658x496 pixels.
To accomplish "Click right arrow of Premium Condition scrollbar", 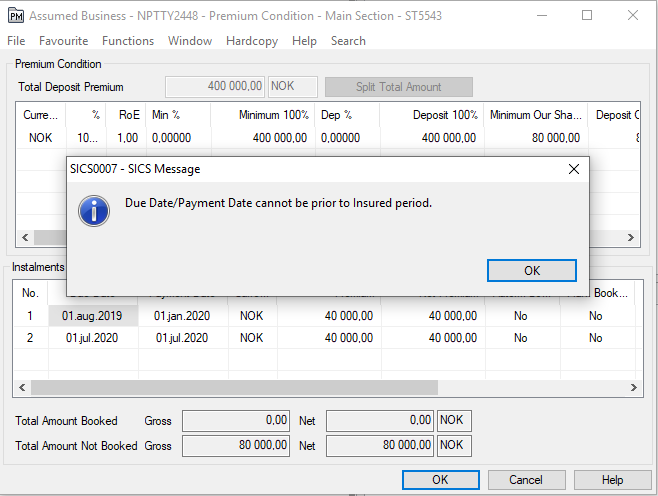I will [x=631, y=238].
